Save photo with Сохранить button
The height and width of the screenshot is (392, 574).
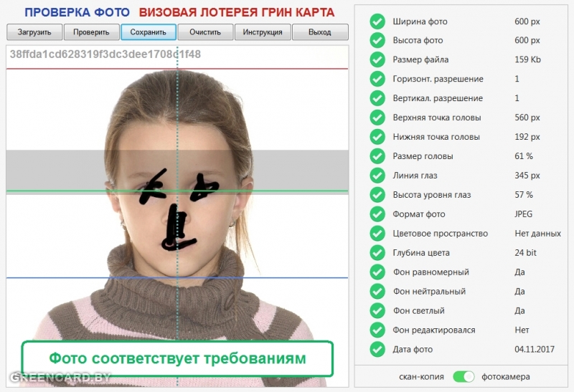click(149, 32)
